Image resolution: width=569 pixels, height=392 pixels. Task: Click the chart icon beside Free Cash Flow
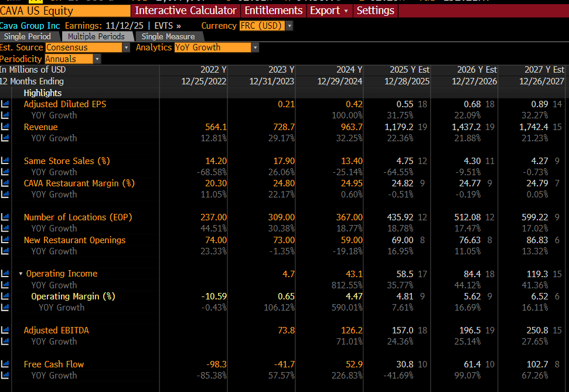click(x=5, y=364)
